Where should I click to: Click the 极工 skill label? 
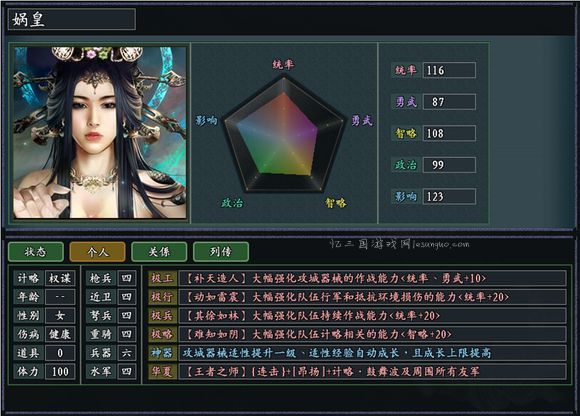point(162,278)
